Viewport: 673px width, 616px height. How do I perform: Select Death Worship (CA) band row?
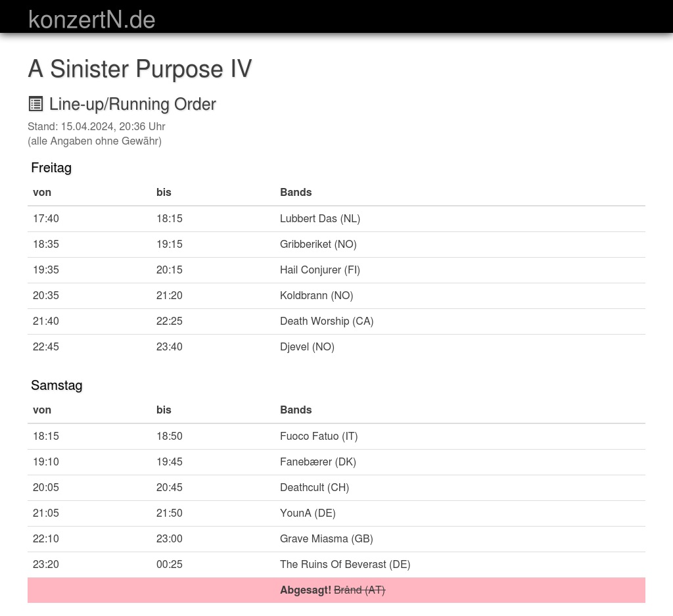coord(326,321)
